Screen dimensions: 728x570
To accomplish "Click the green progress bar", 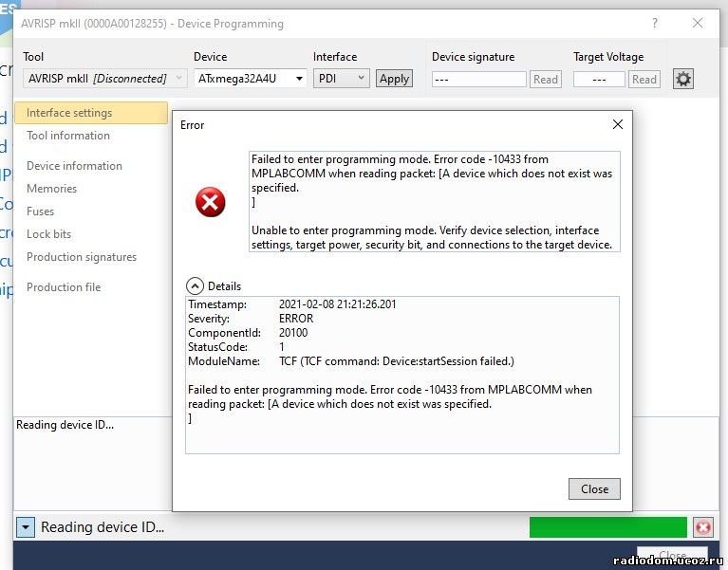I will click(608, 527).
